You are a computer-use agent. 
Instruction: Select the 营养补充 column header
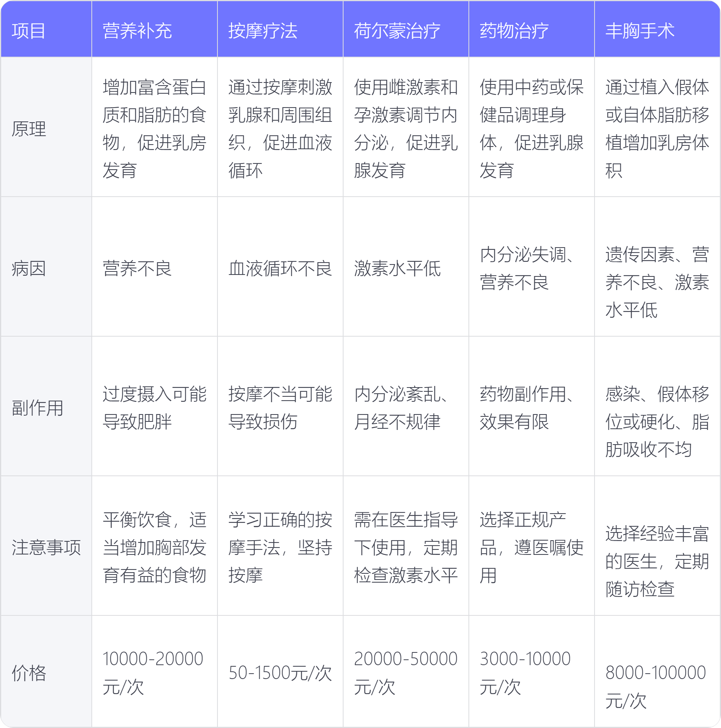click(137, 31)
